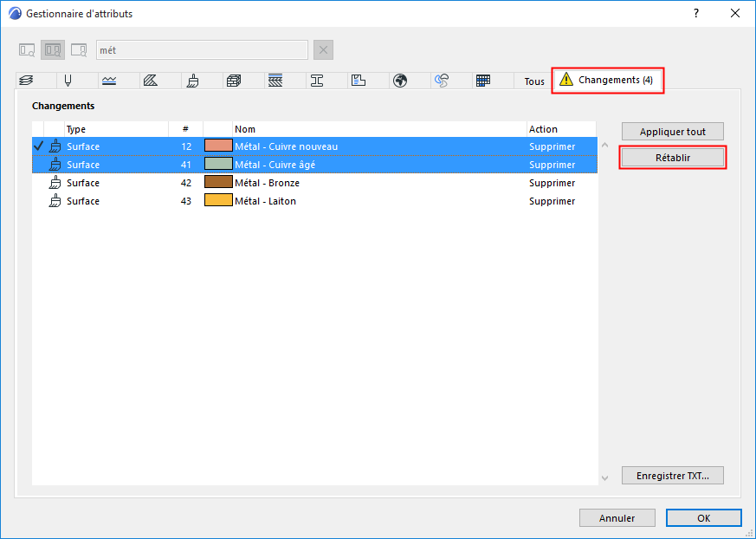Click the Cuivre nouveau color swatch
This screenshot has width=756, height=539.
click(x=218, y=146)
